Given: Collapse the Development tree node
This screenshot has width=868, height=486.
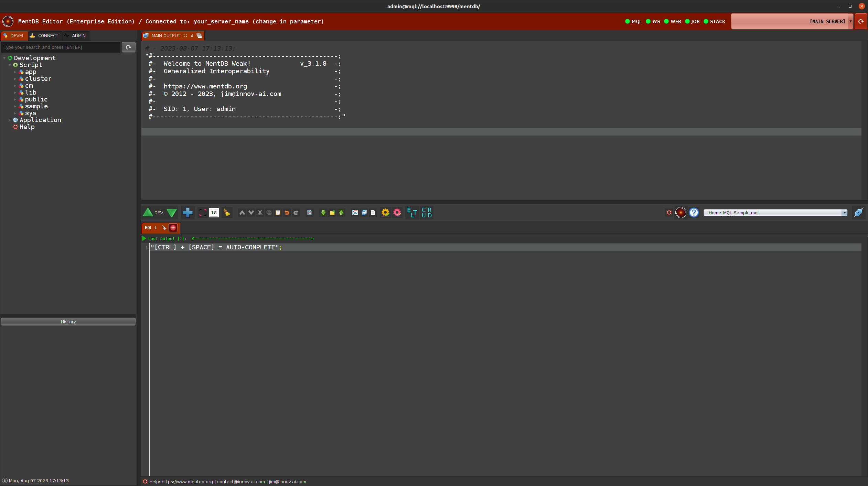Looking at the screenshot, I should coord(4,58).
